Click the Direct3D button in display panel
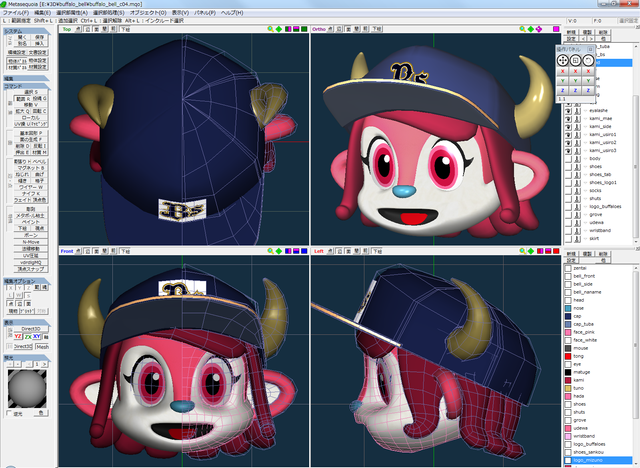Image resolution: width=640 pixels, height=468 pixels. 31,329
